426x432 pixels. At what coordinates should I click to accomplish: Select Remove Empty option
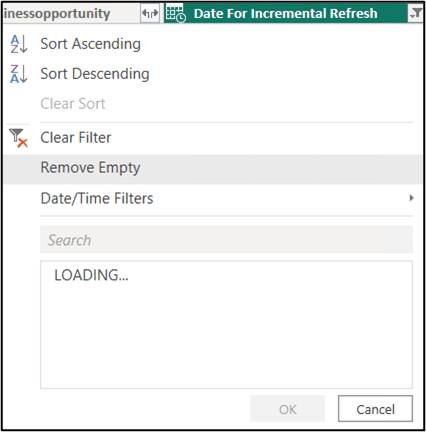(213, 169)
